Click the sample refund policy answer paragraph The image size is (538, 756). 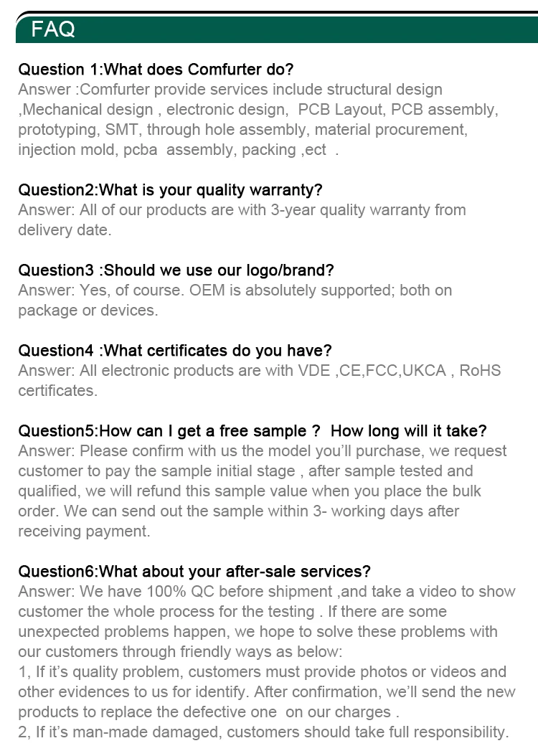tap(263, 491)
